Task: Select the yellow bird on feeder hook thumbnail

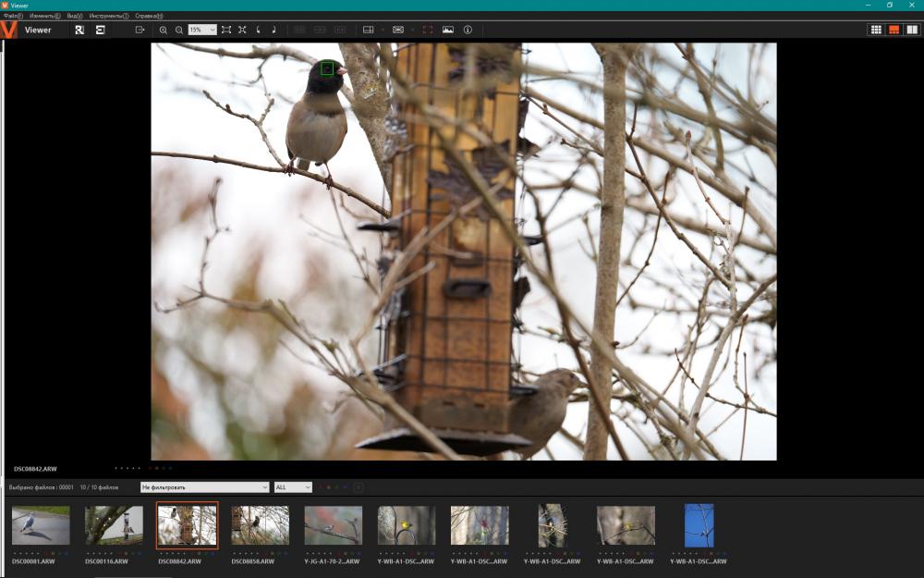Action: point(406,525)
